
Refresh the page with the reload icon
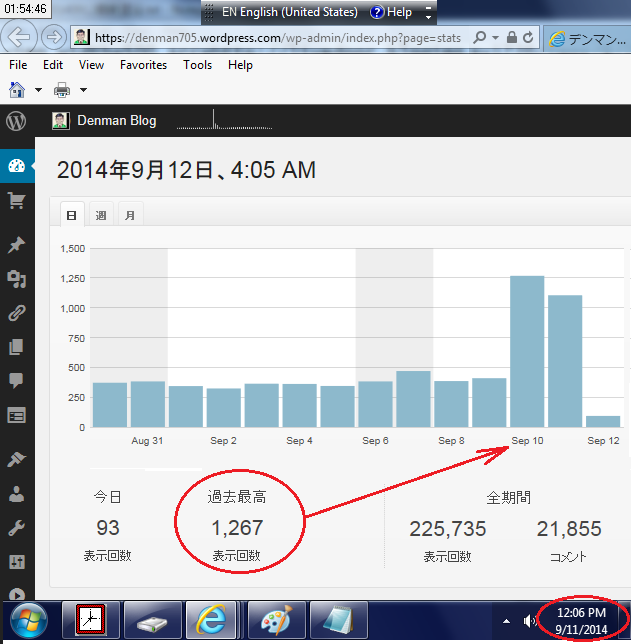point(528,37)
